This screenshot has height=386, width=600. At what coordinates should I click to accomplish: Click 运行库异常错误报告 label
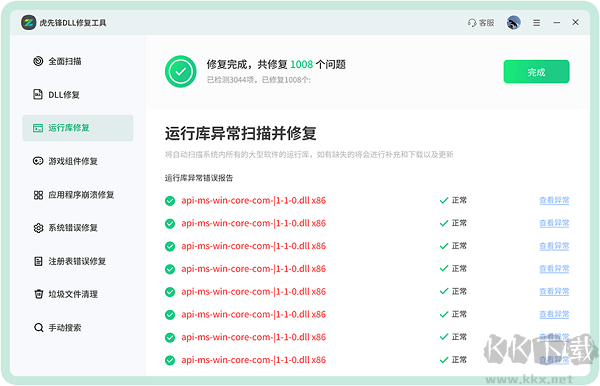(199, 178)
